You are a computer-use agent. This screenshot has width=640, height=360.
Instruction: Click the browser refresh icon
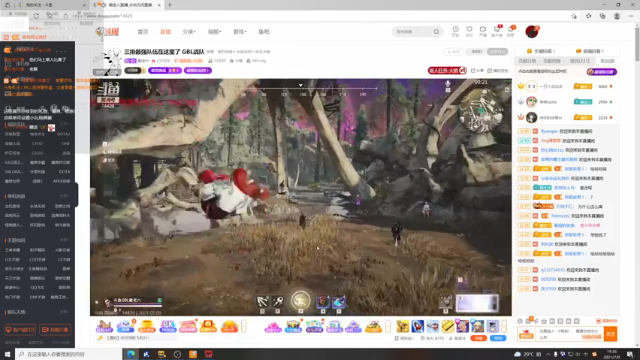pyautogui.click(x=36, y=16)
